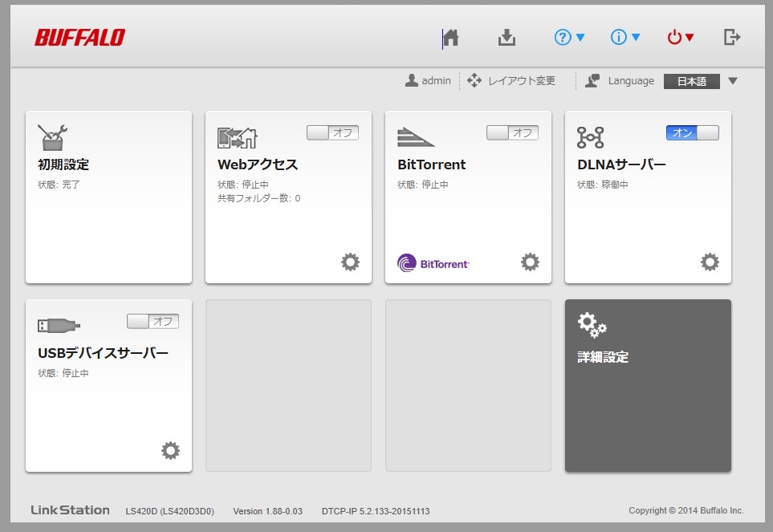Screen dimensions: 773x532
Task: Click the LinkStation logo in footer
Action: click(x=70, y=510)
